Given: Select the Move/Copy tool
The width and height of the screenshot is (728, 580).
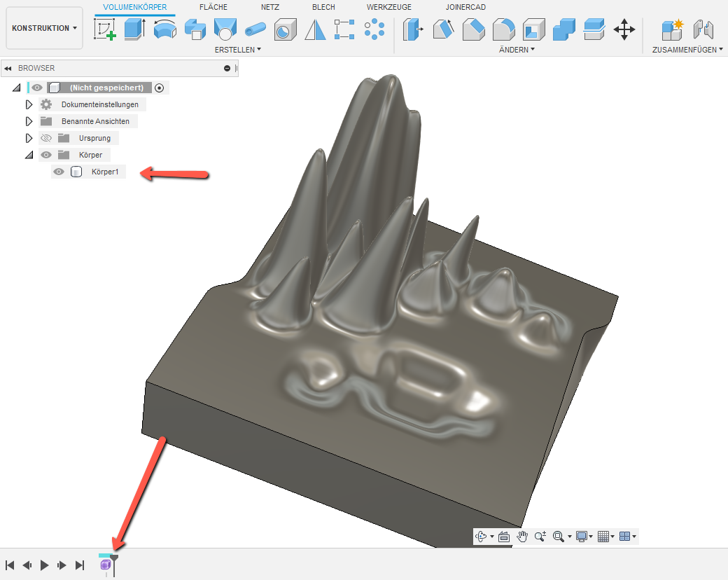Looking at the screenshot, I should (x=624, y=29).
